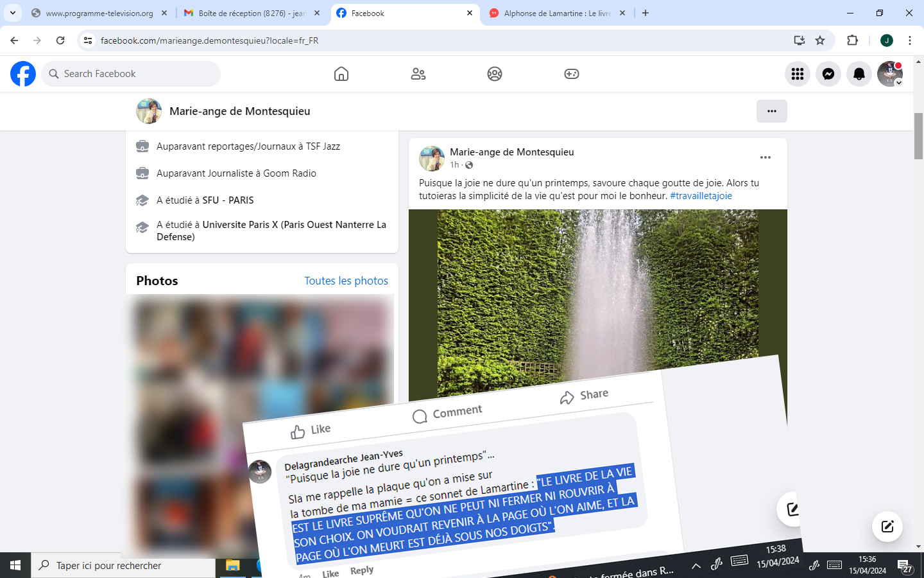Go forward in browser history
The height and width of the screenshot is (578, 924).
(37, 40)
